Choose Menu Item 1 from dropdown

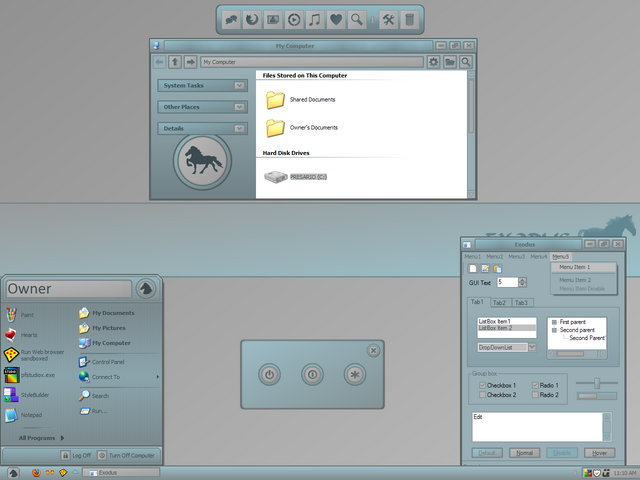coord(584,267)
